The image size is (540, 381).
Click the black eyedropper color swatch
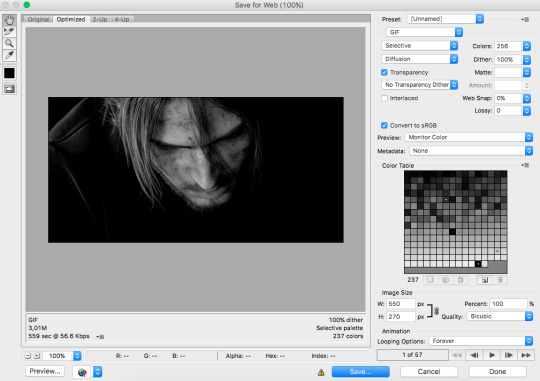pos(9,73)
